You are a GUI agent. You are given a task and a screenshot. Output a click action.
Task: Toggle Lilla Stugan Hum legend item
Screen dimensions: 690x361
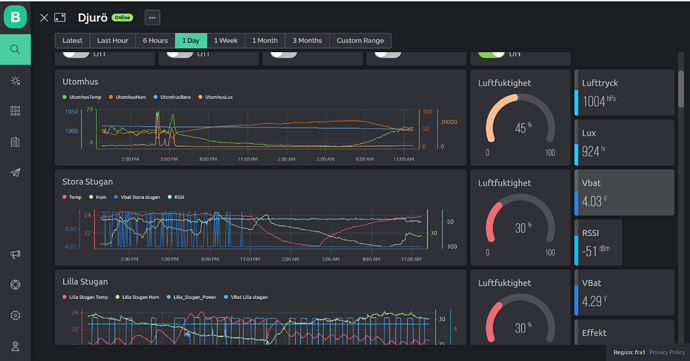[x=137, y=297]
